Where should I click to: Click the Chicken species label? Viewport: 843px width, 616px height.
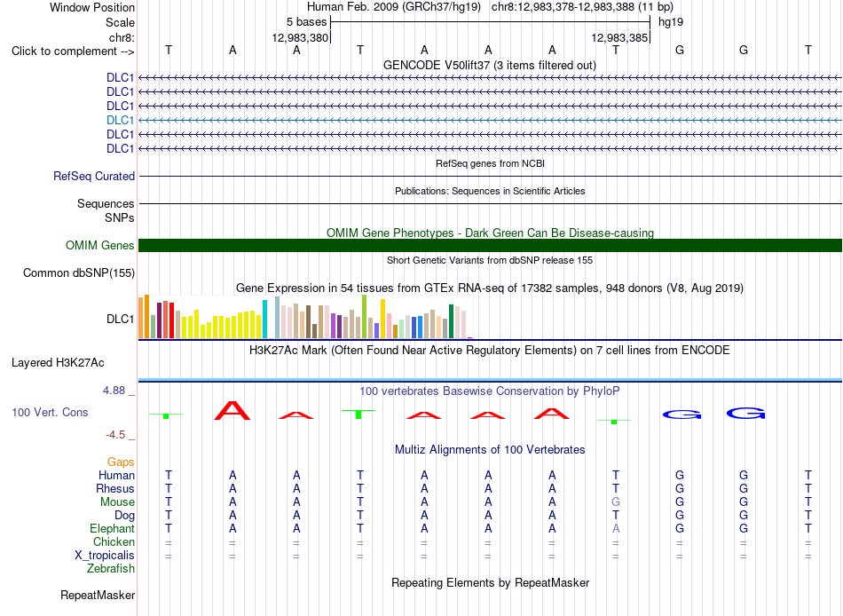114,541
